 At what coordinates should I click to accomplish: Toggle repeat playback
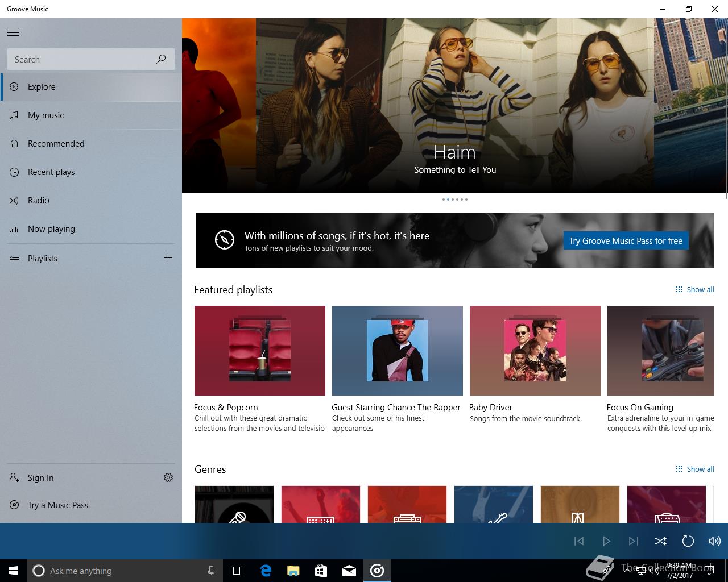(x=688, y=541)
